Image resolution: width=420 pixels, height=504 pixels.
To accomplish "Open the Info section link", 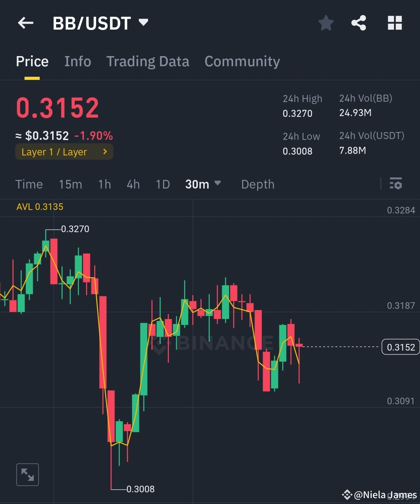I will (x=77, y=61).
